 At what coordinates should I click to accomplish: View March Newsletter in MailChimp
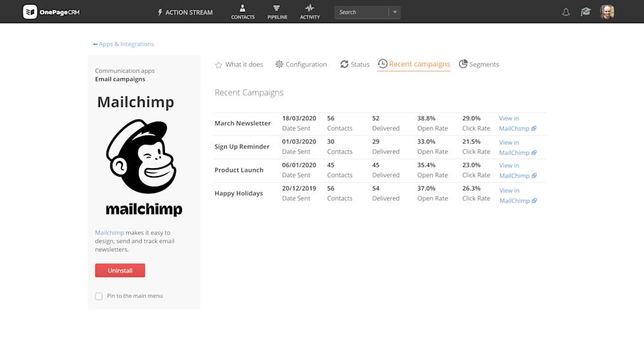click(x=518, y=123)
